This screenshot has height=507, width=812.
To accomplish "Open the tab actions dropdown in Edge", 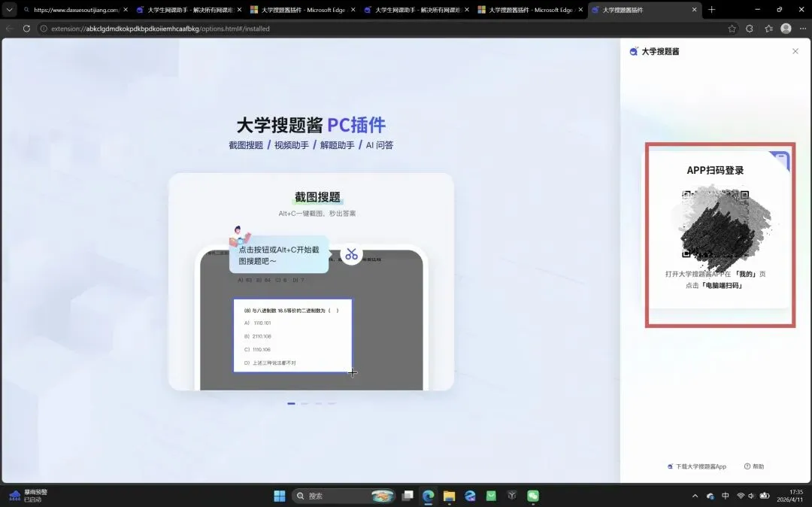I will [9, 10].
